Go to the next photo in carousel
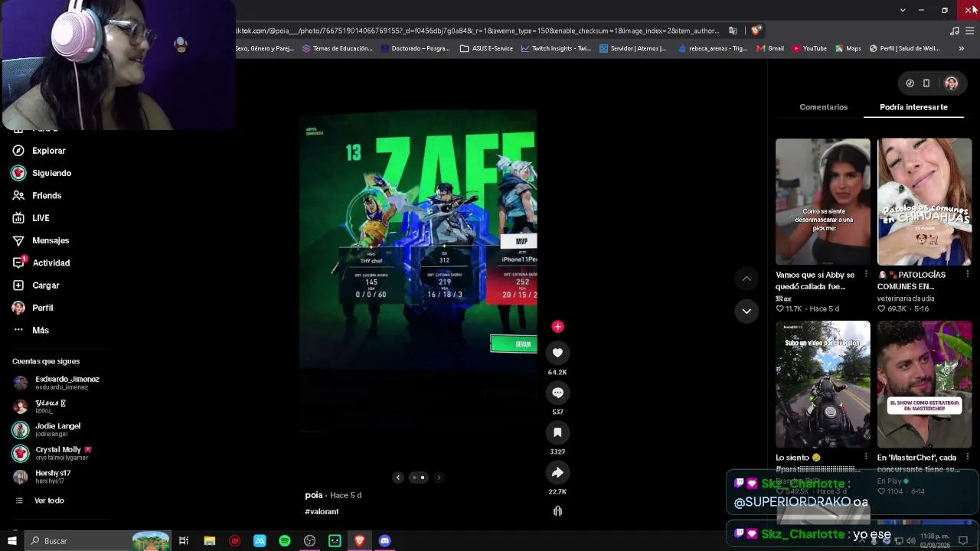 click(439, 478)
